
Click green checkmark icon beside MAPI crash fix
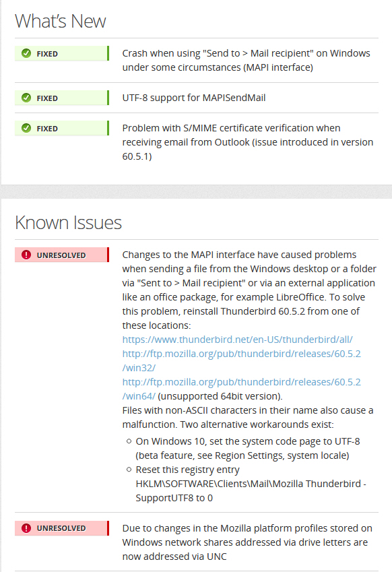pyautogui.click(x=26, y=53)
